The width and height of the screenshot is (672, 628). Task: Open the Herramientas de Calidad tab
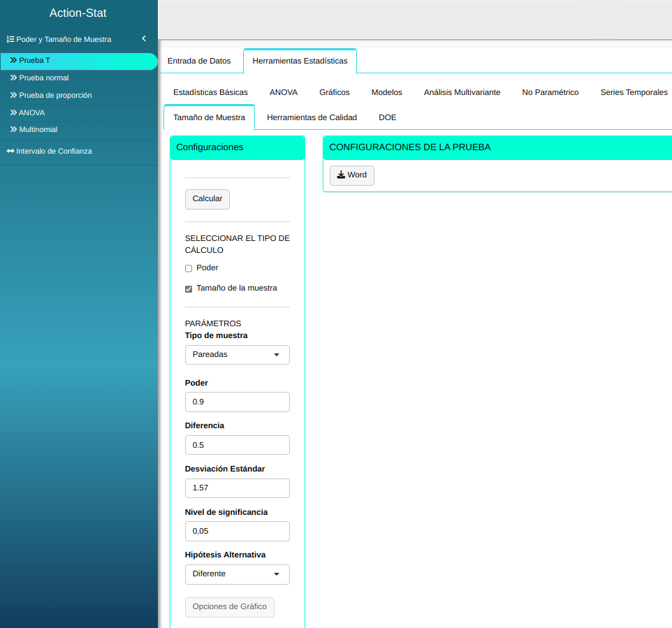[x=312, y=117]
